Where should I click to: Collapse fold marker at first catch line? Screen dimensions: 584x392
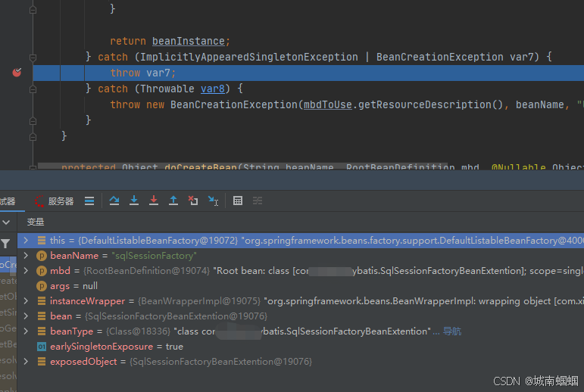pyautogui.click(x=33, y=58)
